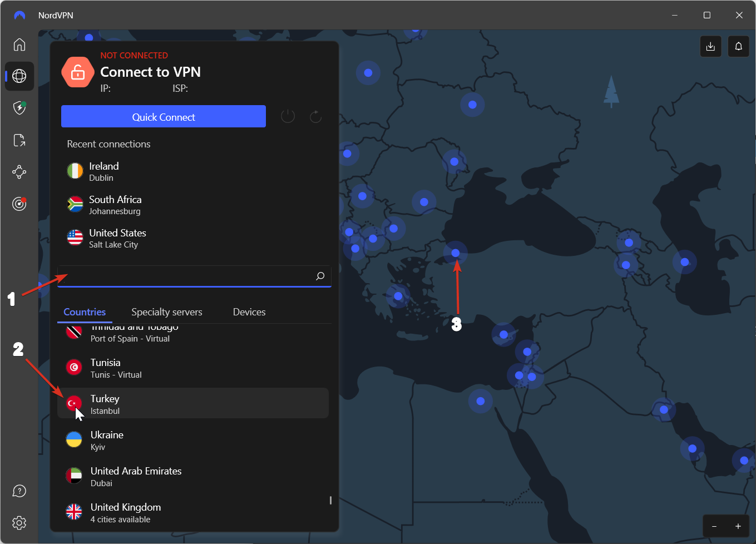Click the NordVPN logo in title bar
The height and width of the screenshot is (544, 756).
(x=19, y=16)
